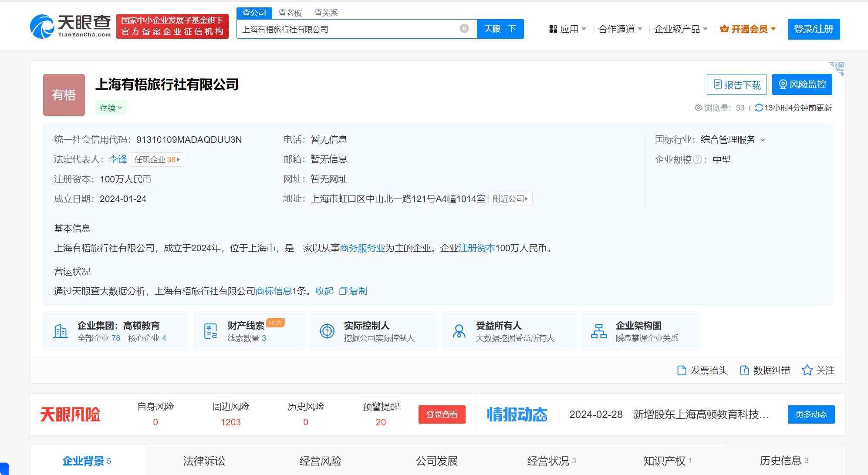Click the 财产线索 document icon
Image resolution: width=868 pixels, height=475 pixels.
click(211, 331)
